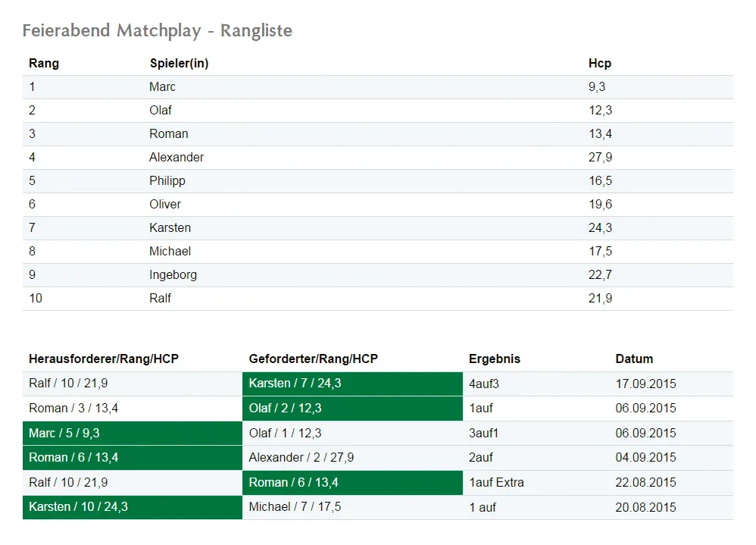
Task: Select the Datum column header
Action: [x=634, y=359]
